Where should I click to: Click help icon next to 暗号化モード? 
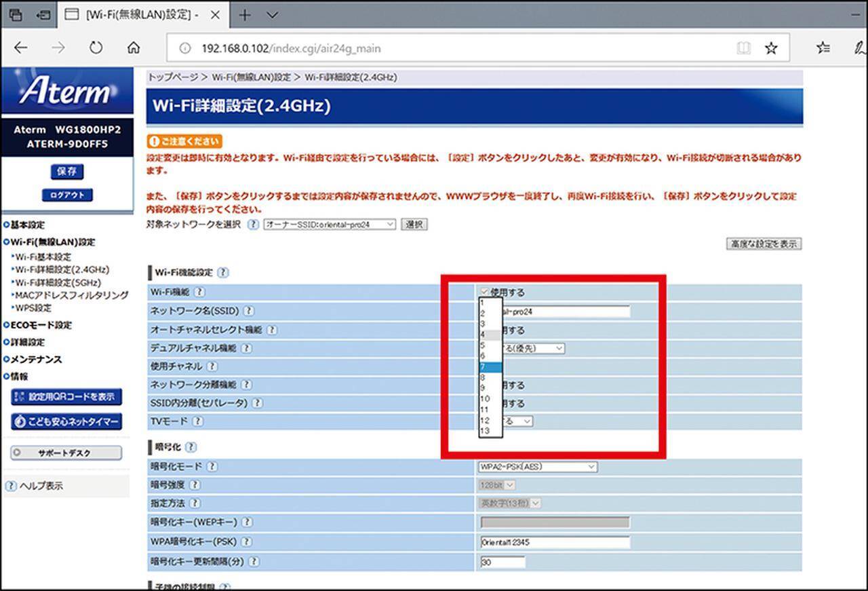212,467
